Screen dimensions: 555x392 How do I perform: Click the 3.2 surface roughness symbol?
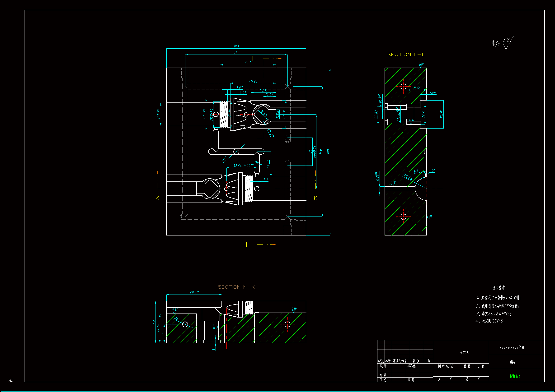pyautogui.click(x=506, y=40)
